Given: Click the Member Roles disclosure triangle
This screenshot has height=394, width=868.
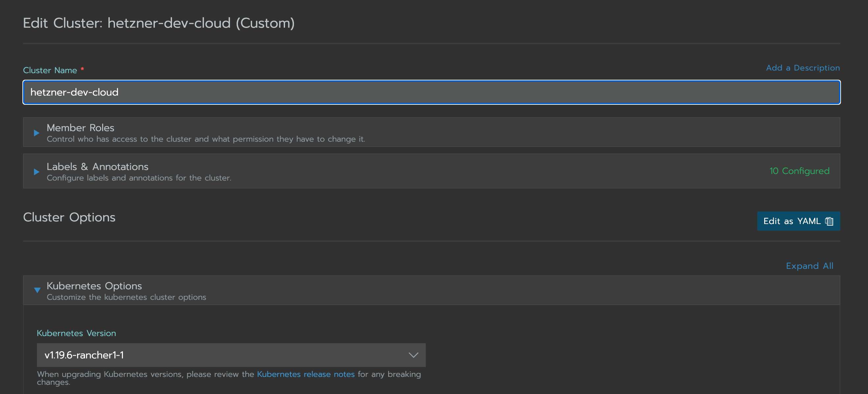Looking at the screenshot, I should tap(36, 133).
